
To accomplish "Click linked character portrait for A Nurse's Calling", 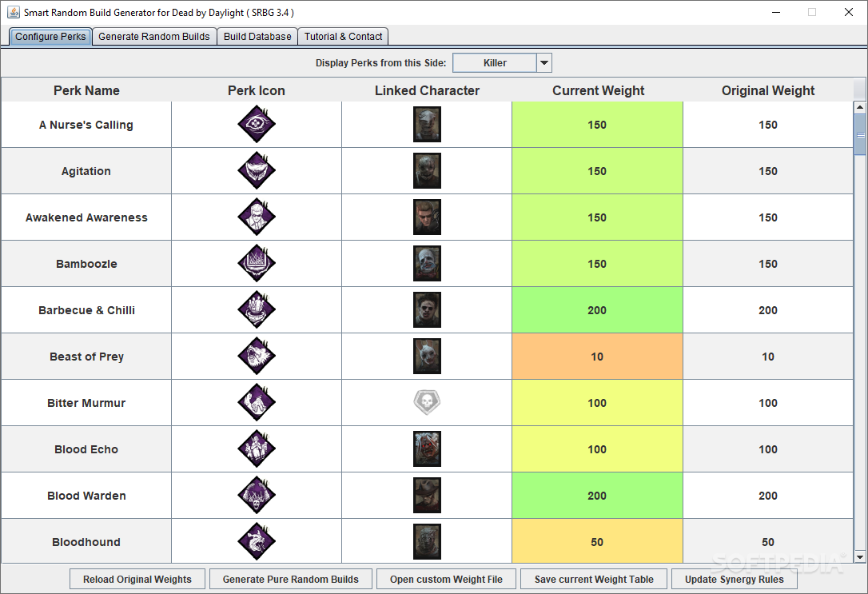I will 427,125.
